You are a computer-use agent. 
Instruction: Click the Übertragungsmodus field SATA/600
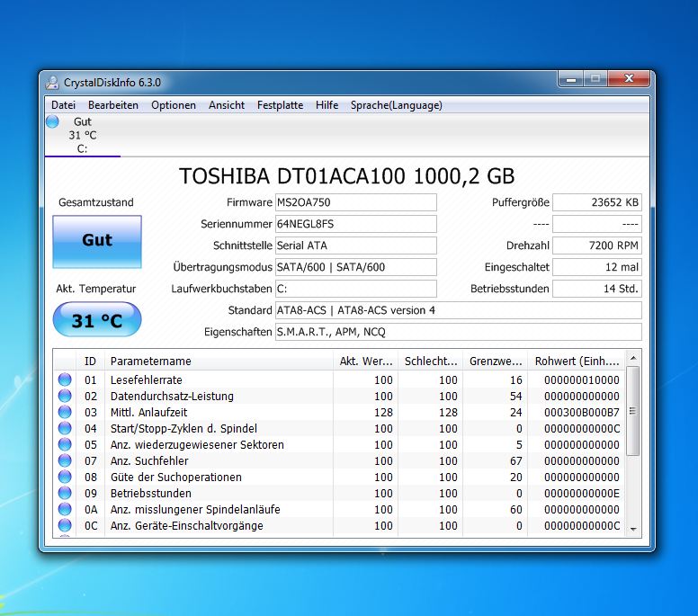pos(355,267)
